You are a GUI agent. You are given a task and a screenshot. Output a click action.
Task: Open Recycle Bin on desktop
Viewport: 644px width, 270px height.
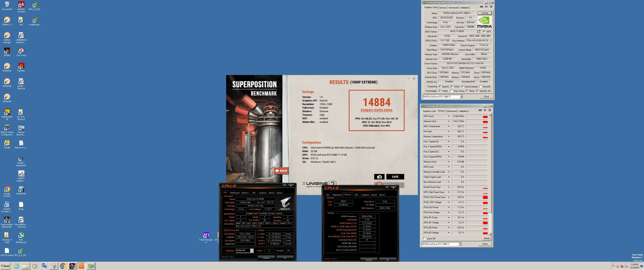(x=7, y=6)
